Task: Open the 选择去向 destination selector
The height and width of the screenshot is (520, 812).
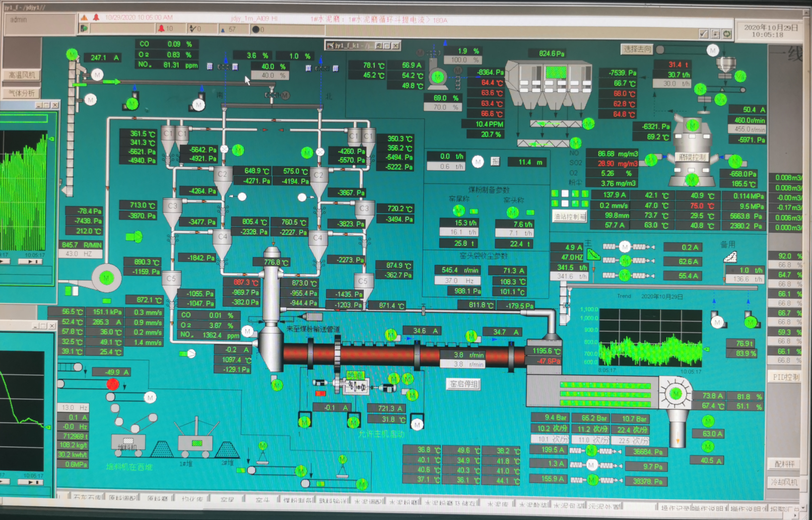Action: [637, 49]
